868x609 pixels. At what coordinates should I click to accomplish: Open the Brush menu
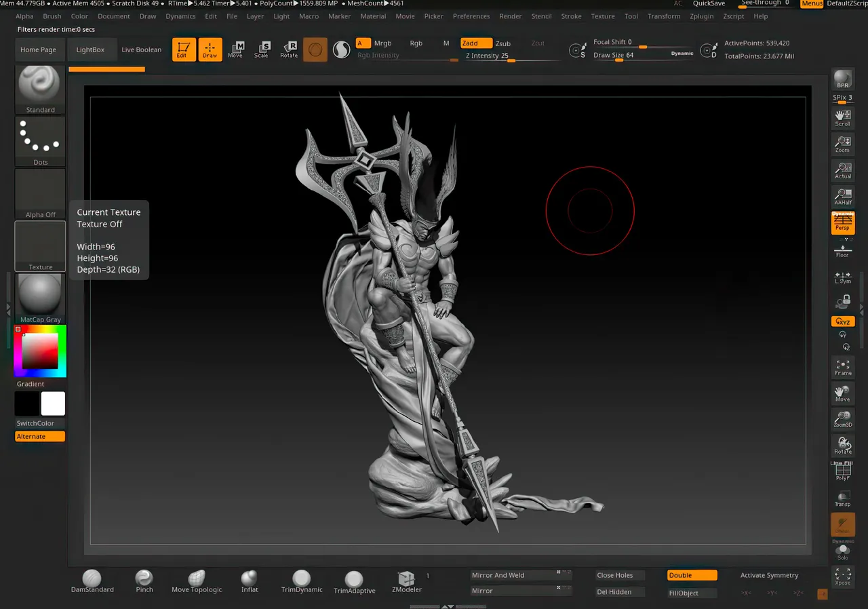(52, 16)
